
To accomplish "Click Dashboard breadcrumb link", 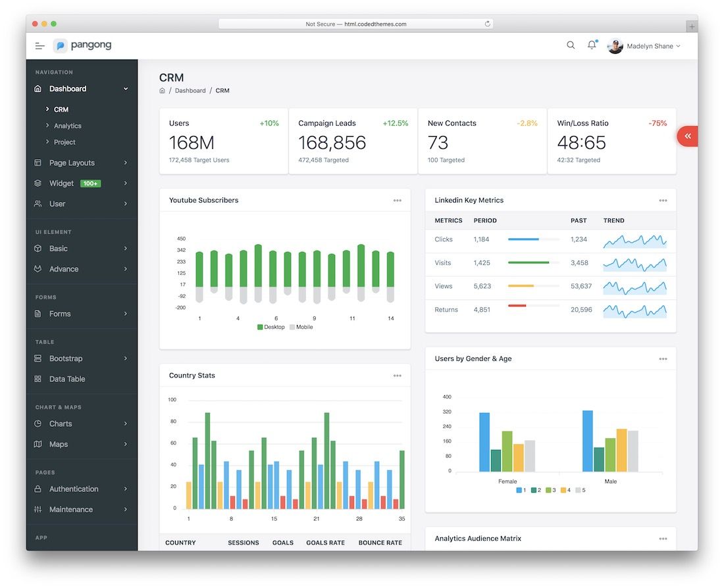I will pos(190,91).
